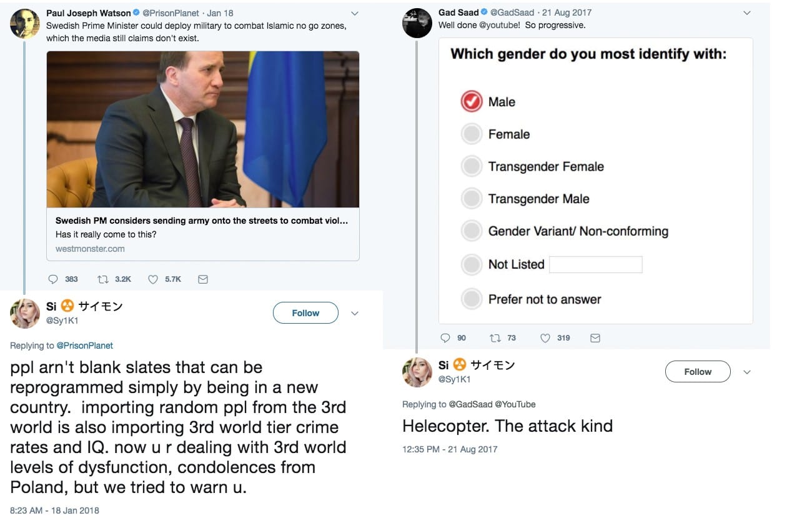Like Gad Saad's tweet with 319 likes
Screen dimensions: 812x523
[x=545, y=338]
